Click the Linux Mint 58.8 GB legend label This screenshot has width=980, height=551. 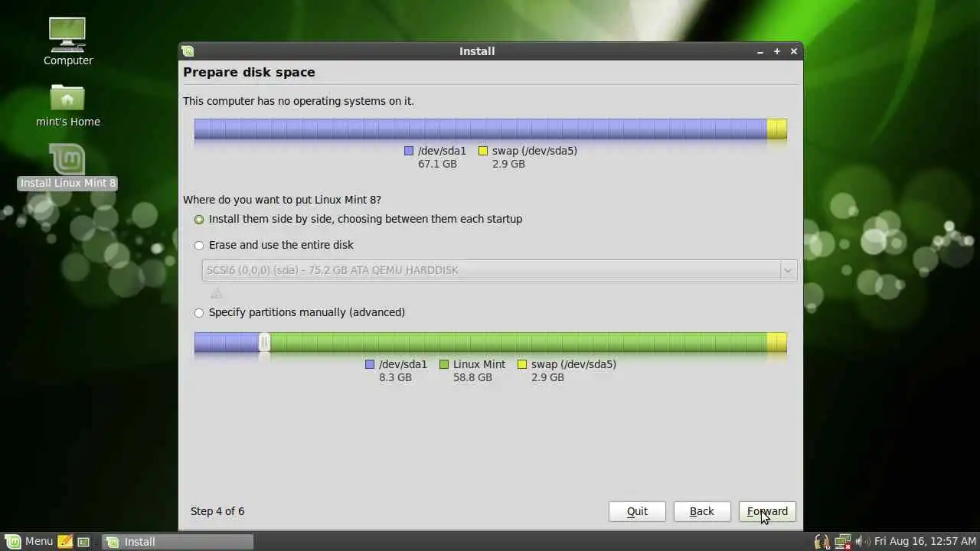click(x=472, y=370)
